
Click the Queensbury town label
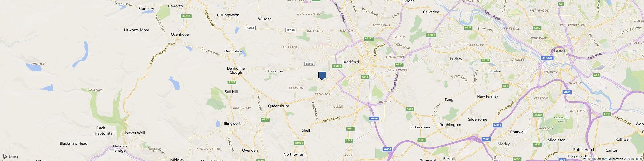tap(278, 106)
